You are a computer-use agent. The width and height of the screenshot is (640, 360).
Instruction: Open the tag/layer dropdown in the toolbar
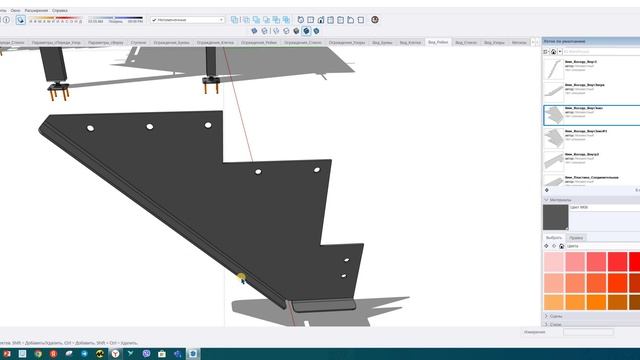tap(187, 20)
